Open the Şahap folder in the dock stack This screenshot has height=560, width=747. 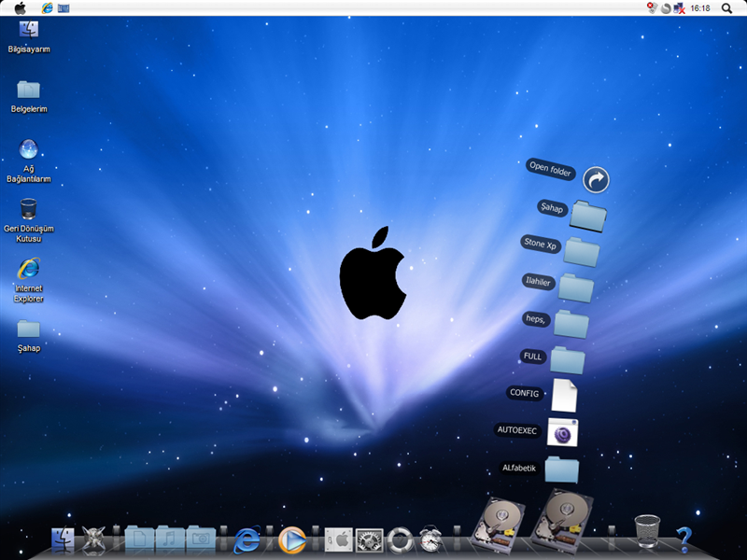click(588, 217)
